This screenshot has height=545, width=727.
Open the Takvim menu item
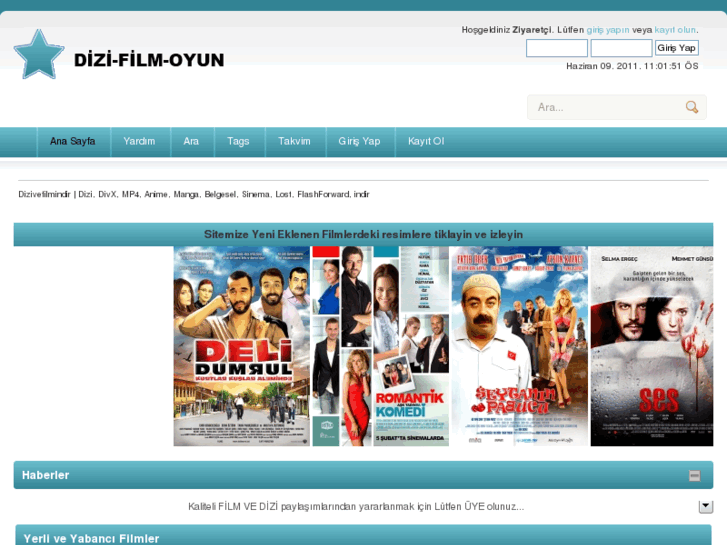click(x=294, y=141)
